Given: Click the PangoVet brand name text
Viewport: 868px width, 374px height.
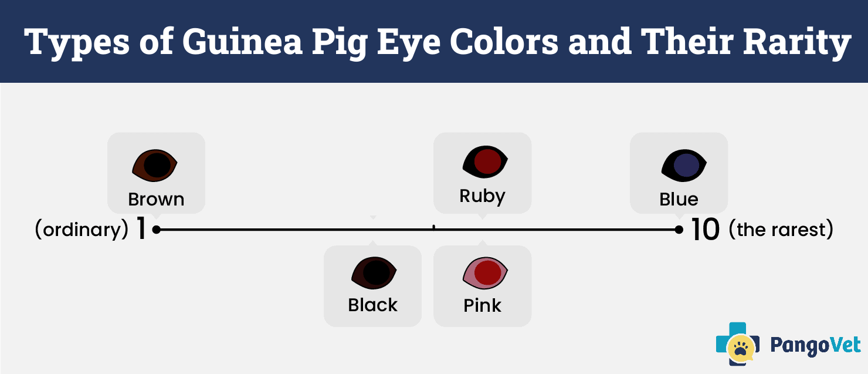Looking at the screenshot, I should pyautogui.click(x=815, y=346).
